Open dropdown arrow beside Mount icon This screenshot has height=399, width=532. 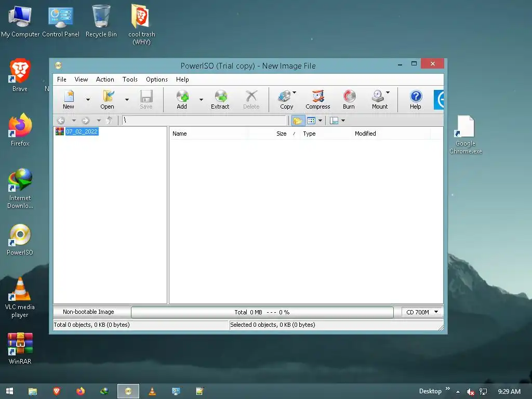[x=388, y=92]
